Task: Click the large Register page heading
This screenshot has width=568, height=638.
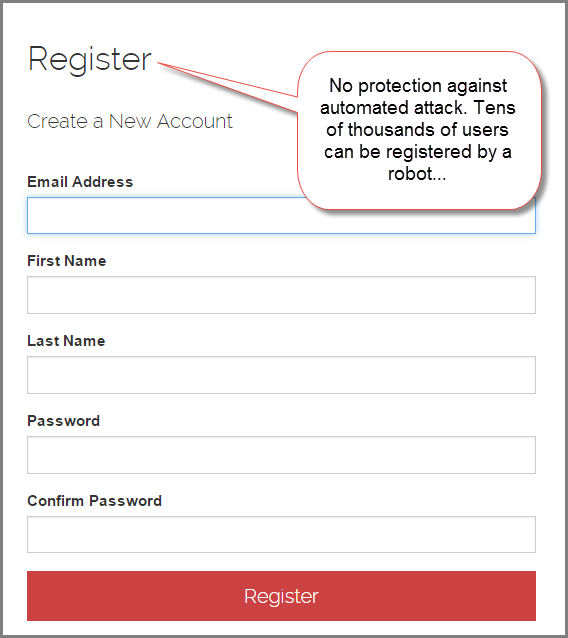Action: (90, 59)
